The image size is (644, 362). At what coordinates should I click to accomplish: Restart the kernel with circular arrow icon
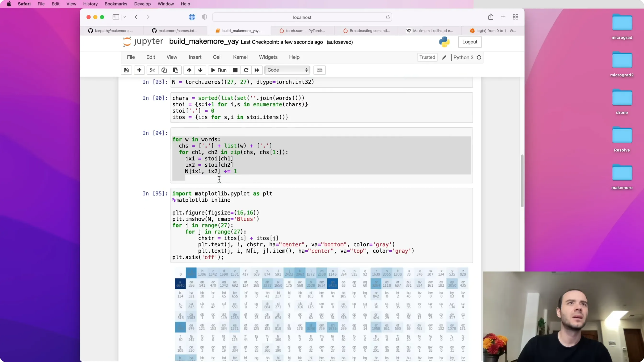point(246,70)
